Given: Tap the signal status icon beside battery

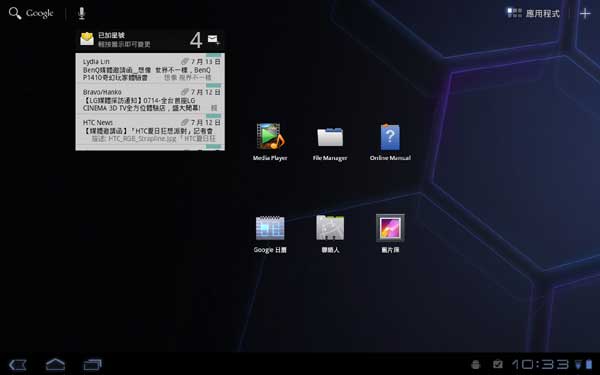Looking at the screenshot, I should pyautogui.click(x=579, y=364).
